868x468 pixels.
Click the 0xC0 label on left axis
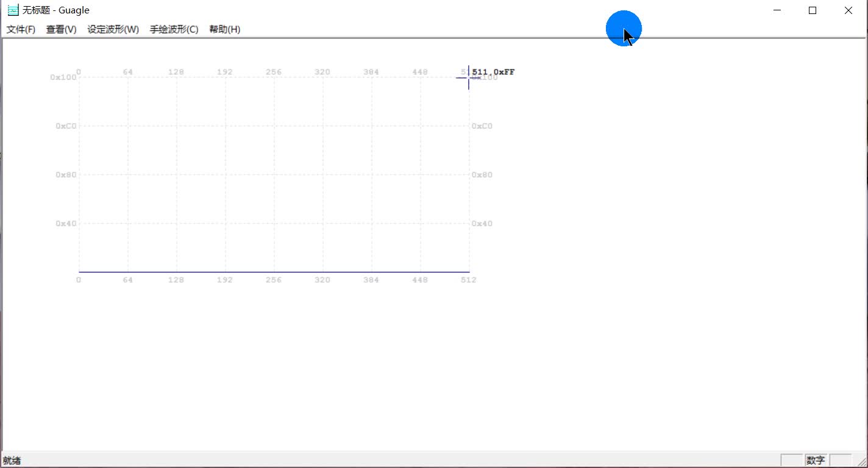coord(66,126)
